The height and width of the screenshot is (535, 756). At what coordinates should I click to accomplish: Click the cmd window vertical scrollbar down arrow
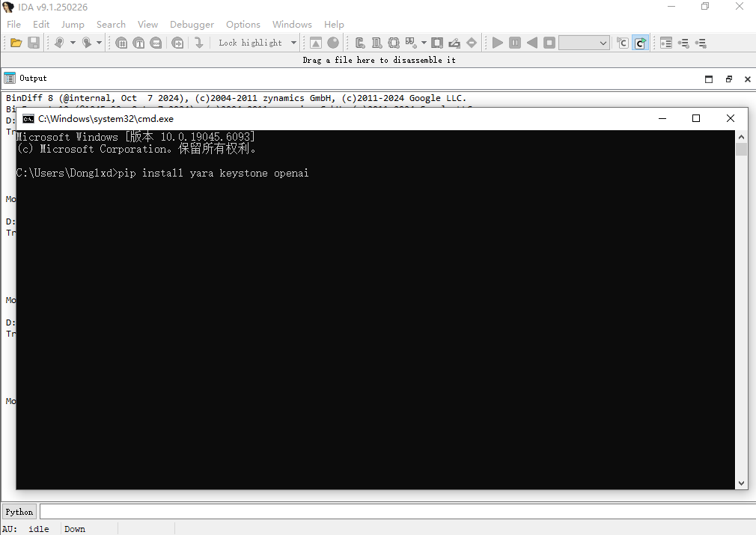click(741, 483)
